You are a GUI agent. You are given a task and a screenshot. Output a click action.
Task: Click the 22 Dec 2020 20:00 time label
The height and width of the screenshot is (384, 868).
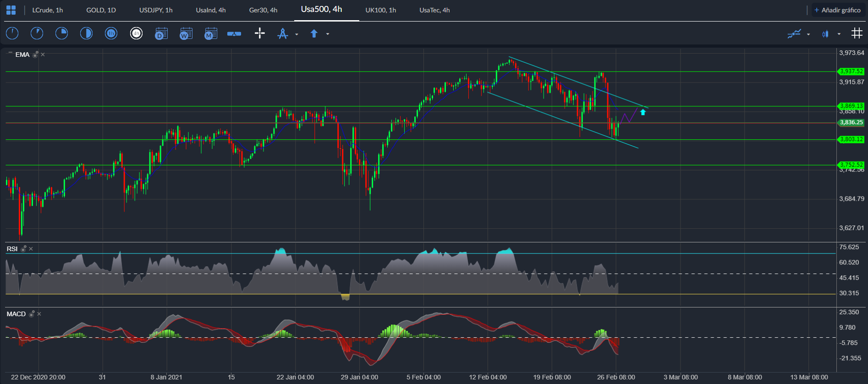click(38, 377)
